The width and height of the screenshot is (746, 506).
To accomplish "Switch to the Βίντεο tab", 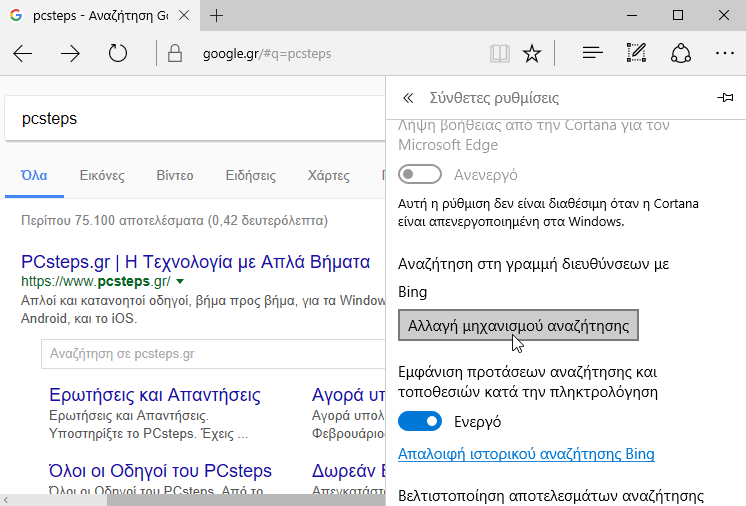I will 175,176.
